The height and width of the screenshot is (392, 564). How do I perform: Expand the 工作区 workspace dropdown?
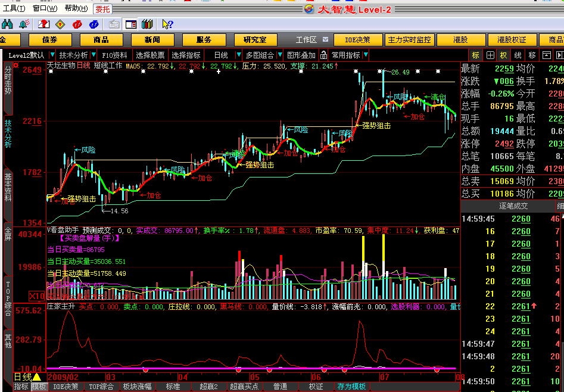pos(326,39)
